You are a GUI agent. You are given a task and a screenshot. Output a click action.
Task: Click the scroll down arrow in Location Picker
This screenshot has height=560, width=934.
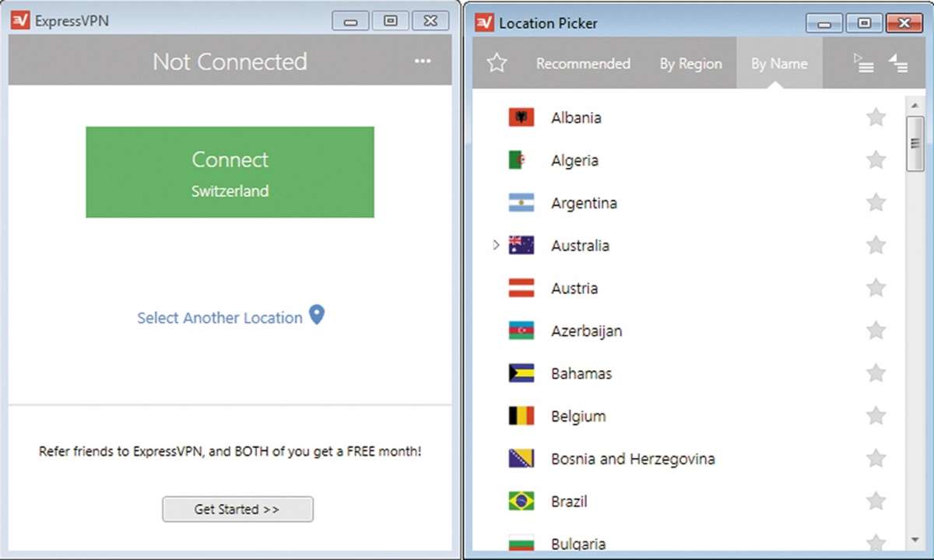coord(915,540)
